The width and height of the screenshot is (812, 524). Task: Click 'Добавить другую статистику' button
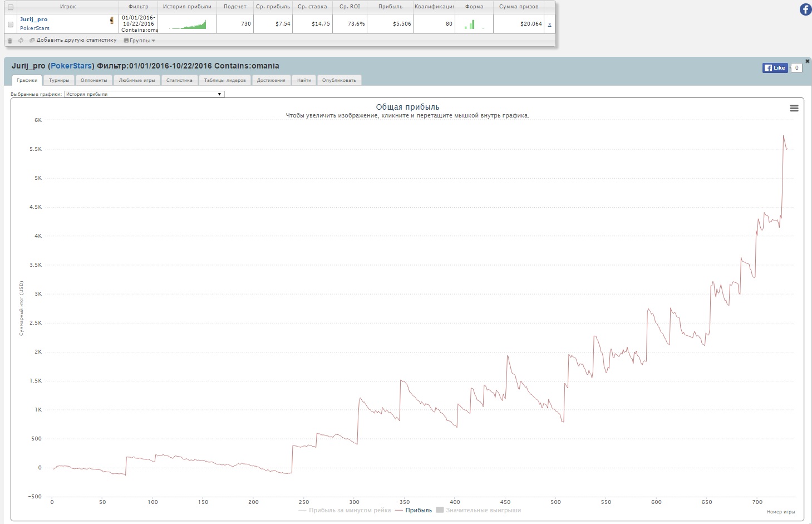click(73, 40)
